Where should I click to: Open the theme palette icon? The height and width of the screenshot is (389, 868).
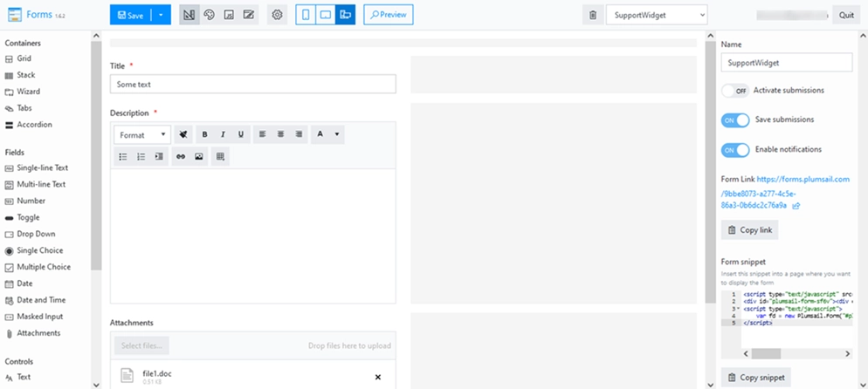click(210, 15)
